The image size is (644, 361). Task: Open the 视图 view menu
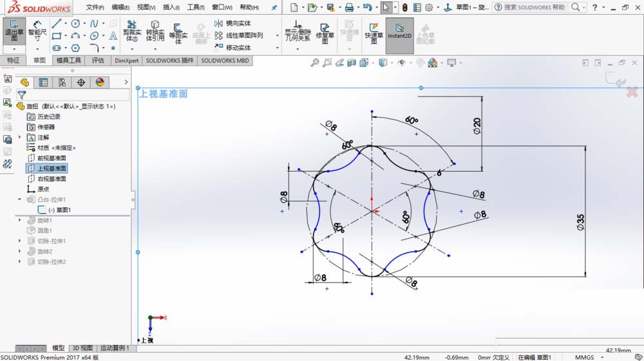146,7
